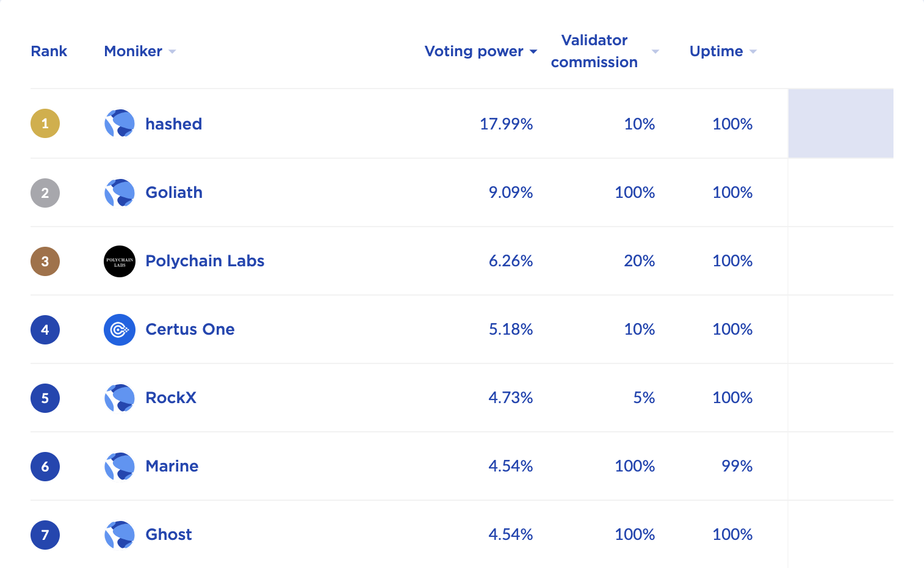
Task: Click the Marine validator avatar icon
Action: click(x=120, y=467)
